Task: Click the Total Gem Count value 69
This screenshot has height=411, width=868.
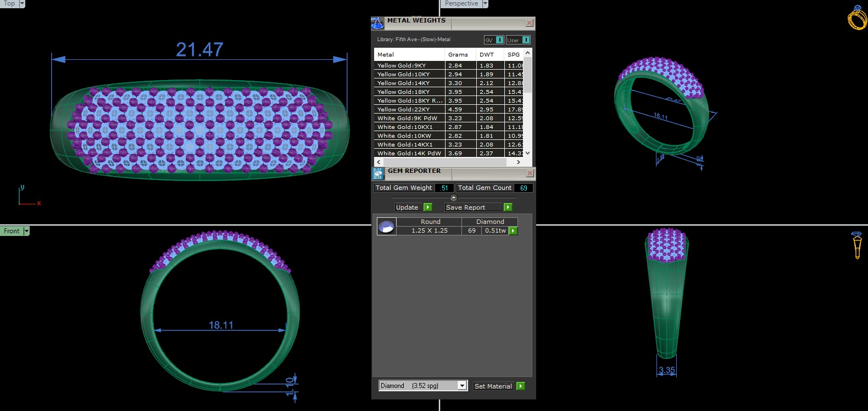Action: click(524, 188)
